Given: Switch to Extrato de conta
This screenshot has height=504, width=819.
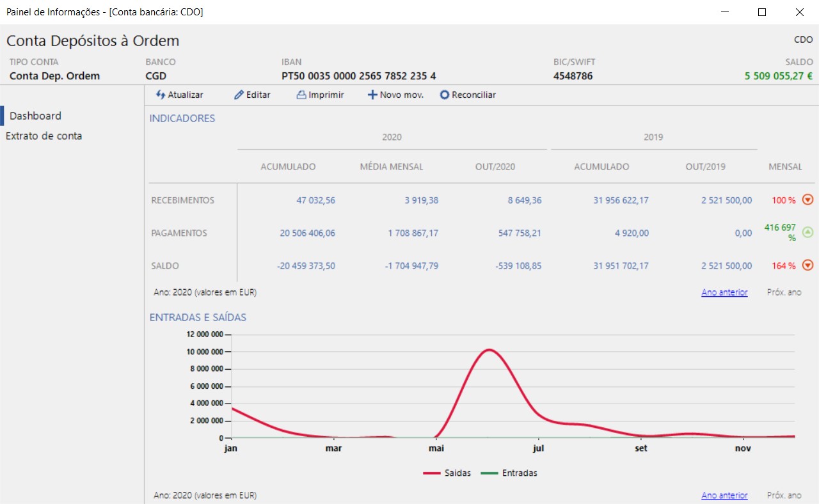Looking at the screenshot, I should coord(44,136).
